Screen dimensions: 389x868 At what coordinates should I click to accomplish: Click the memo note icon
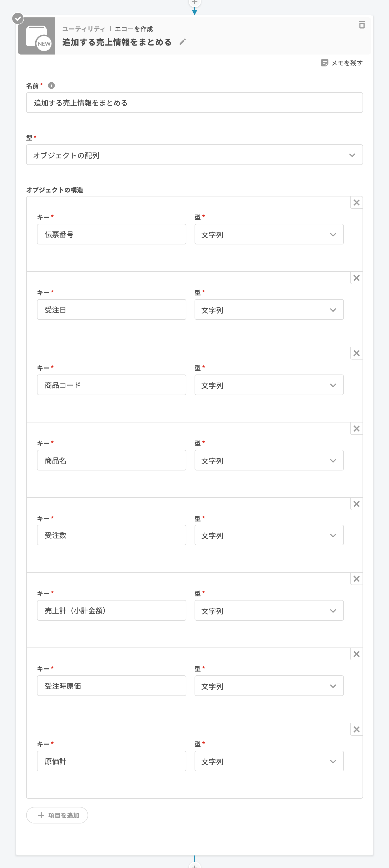(325, 63)
